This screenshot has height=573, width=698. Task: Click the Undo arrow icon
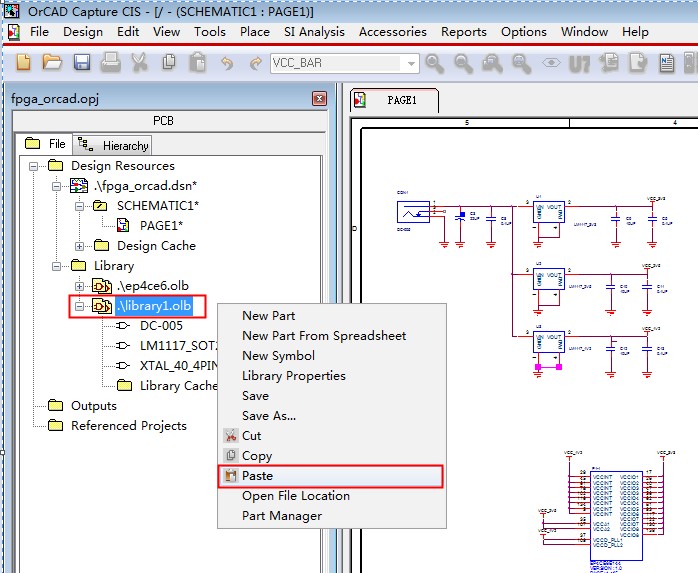click(227, 63)
